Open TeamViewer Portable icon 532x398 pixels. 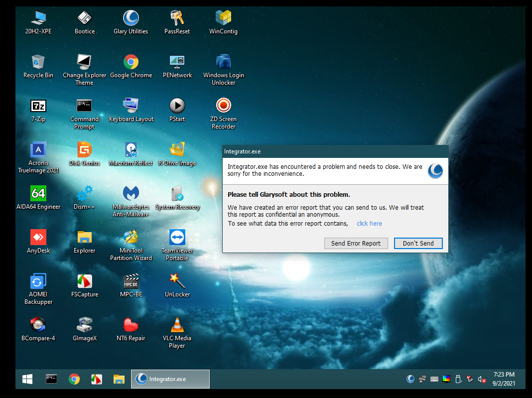(177, 245)
